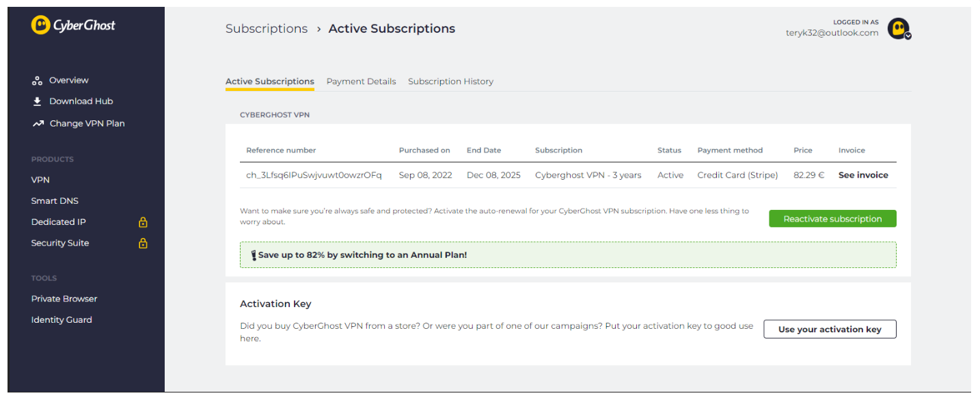Switch to Payment Details tab
Image resolution: width=980 pixels, height=400 pixels.
[x=361, y=81]
